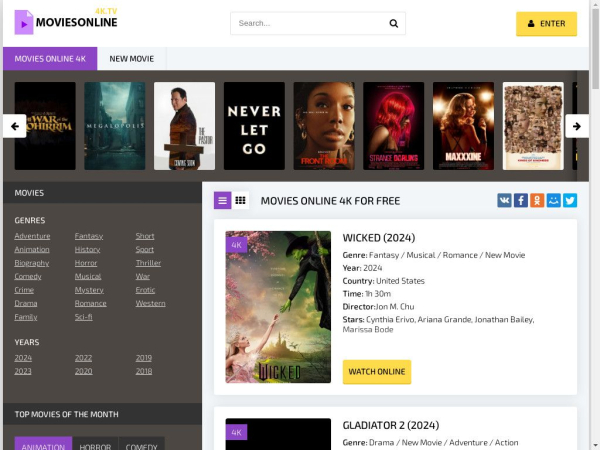Filter movies by year 2024

pyautogui.click(x=23, y=358)
